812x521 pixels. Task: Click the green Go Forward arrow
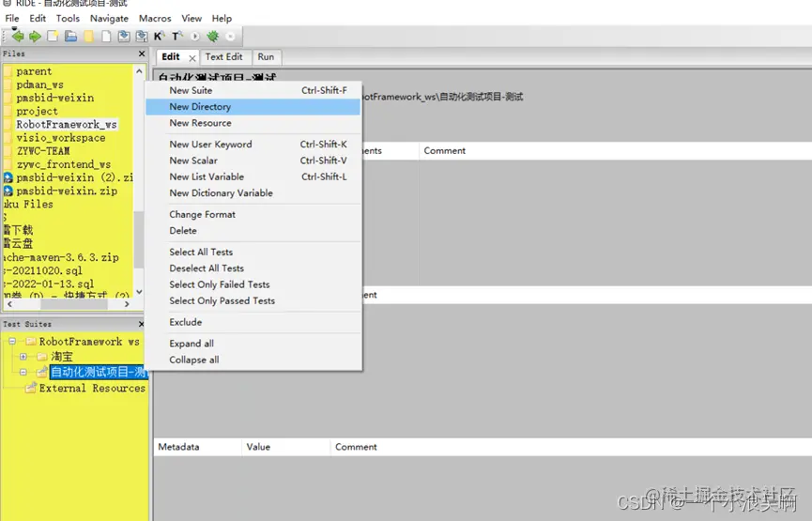click(x=36, y=37)
